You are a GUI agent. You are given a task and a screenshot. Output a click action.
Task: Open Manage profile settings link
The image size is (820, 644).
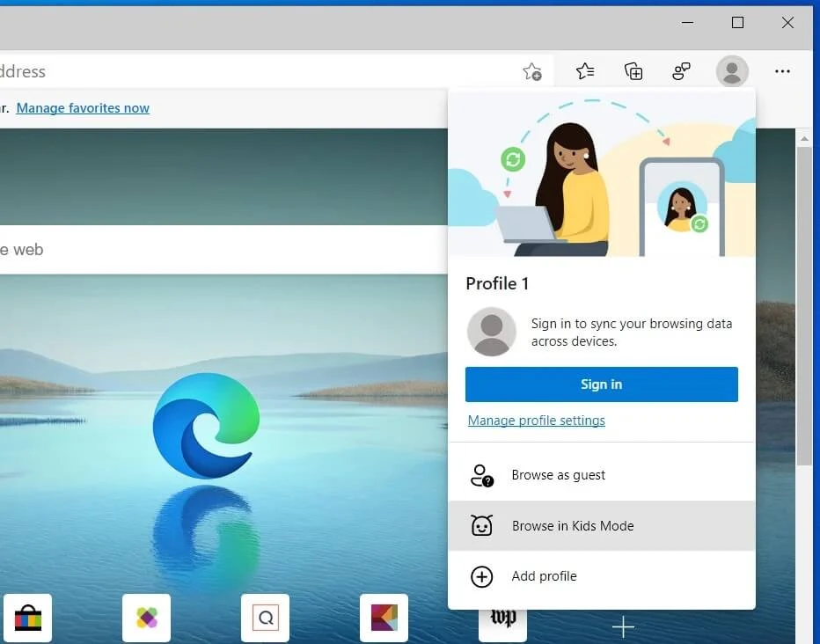(537, 420)
